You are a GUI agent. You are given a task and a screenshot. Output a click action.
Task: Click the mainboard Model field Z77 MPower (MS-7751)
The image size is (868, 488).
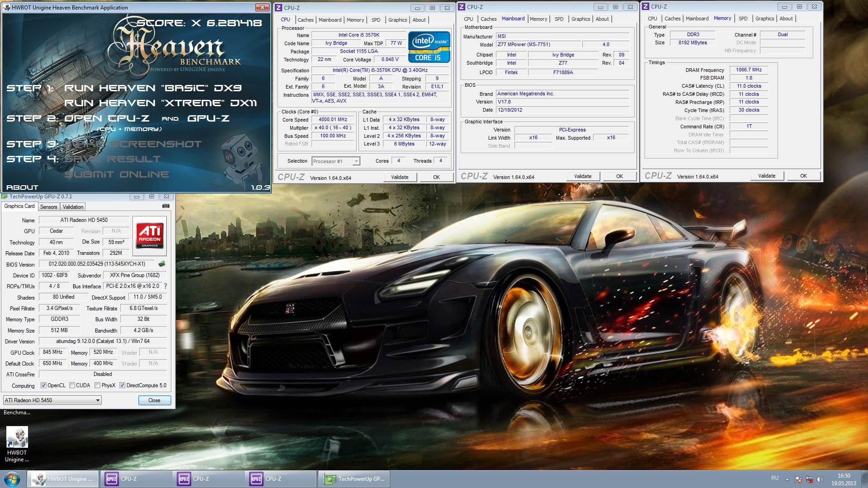coord(538,45)
